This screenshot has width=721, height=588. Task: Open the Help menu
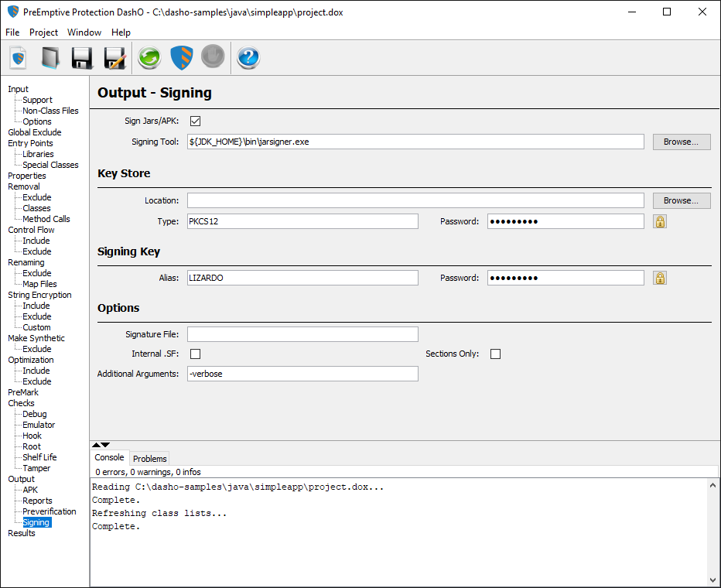(121, 32)
